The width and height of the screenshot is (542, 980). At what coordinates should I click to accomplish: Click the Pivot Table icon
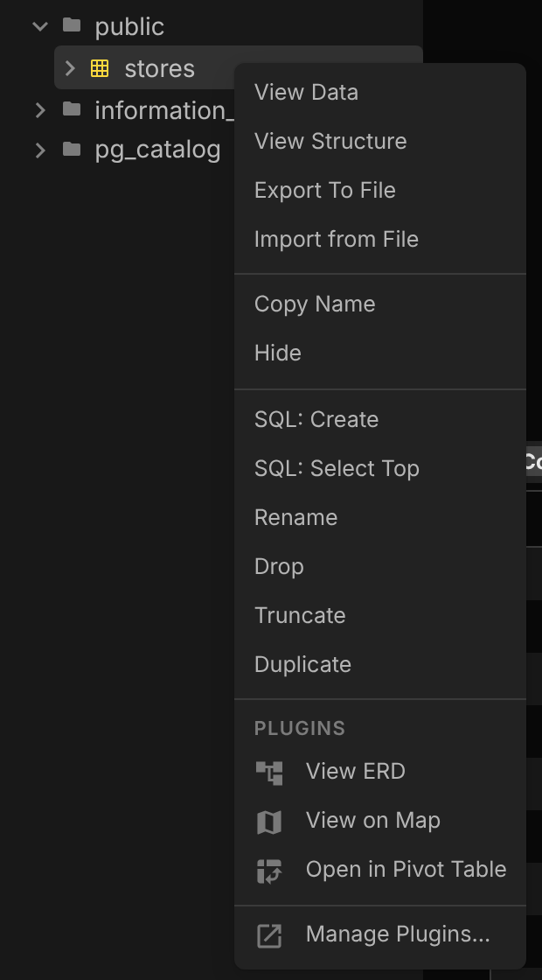[269, 871]
